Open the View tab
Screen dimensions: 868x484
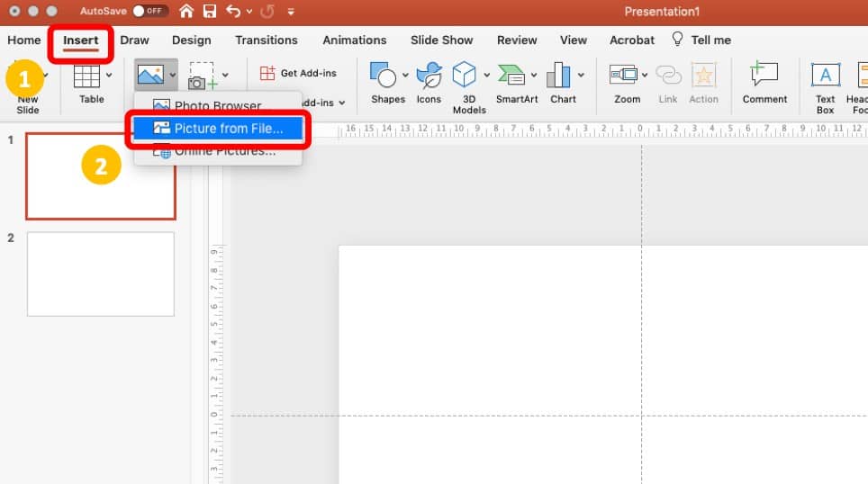click(x=573, y=40)
